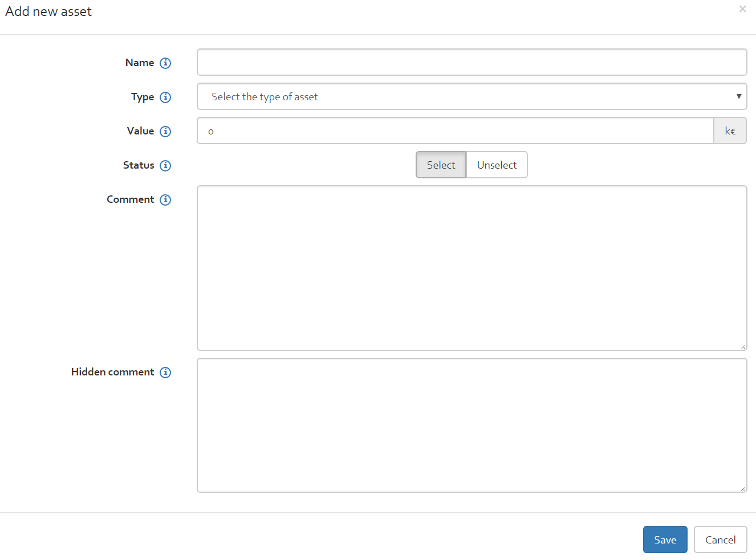Click the Hidden comment box resize handle
The width and height of the screenshot is (756, 560).
[743, 488]
